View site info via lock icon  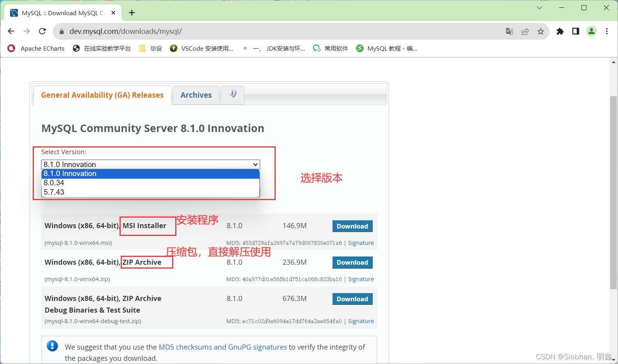pyautogui.click(x=61, y=32)
